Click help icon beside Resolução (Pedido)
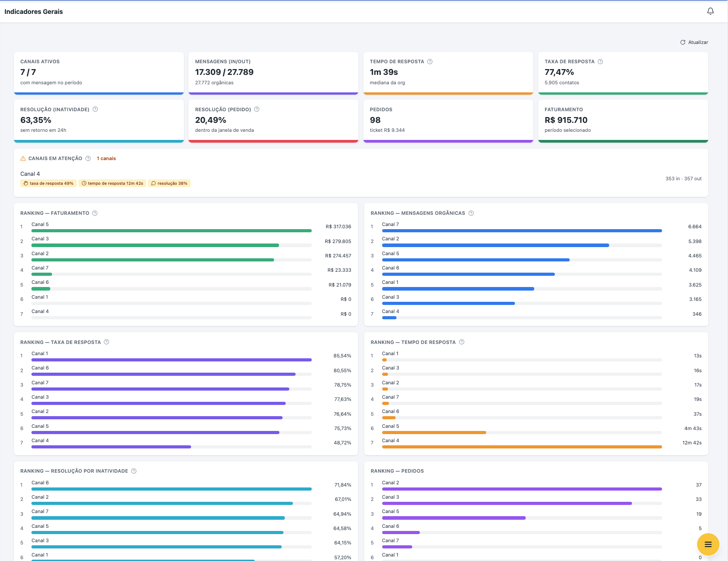 pos(257,109)
